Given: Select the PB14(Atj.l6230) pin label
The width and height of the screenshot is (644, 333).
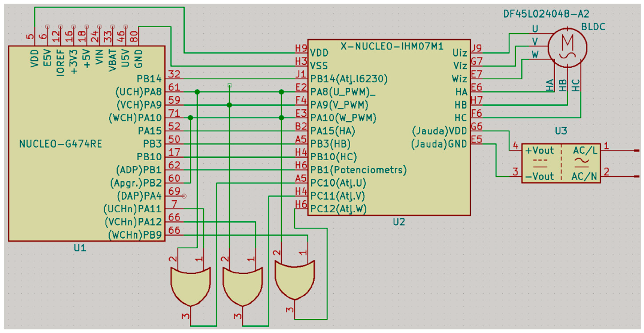Looking at the screenshot, I should coord(349,79).
